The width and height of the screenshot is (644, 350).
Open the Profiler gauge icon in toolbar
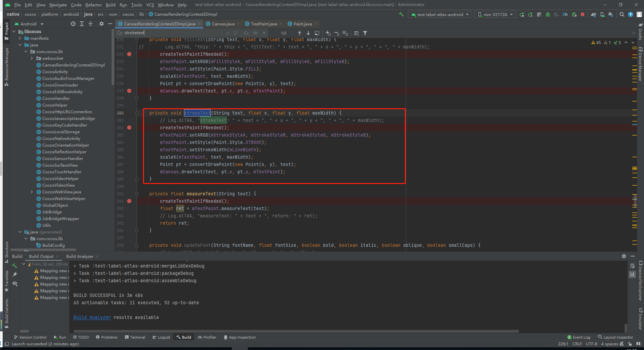[x=565, y=14]
